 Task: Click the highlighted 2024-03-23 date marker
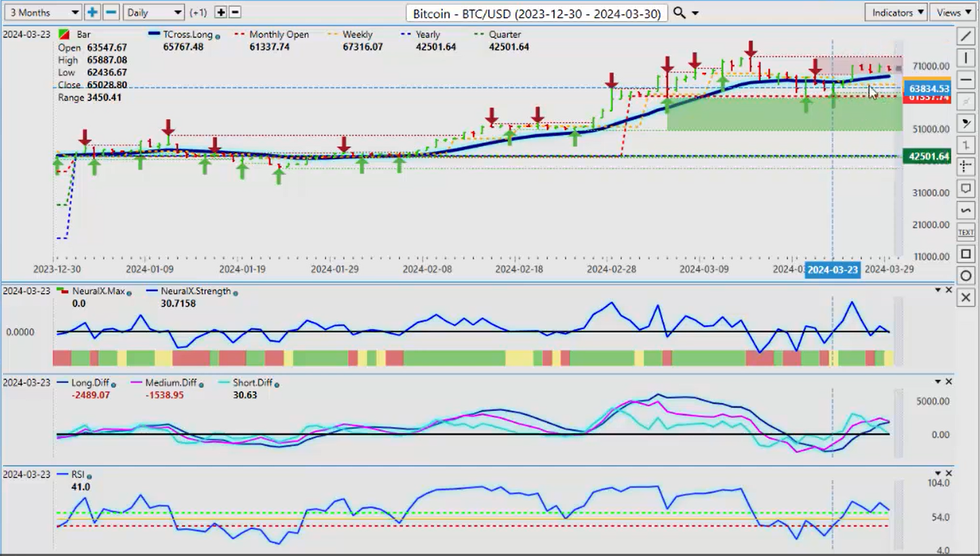(x=832, y=270)
